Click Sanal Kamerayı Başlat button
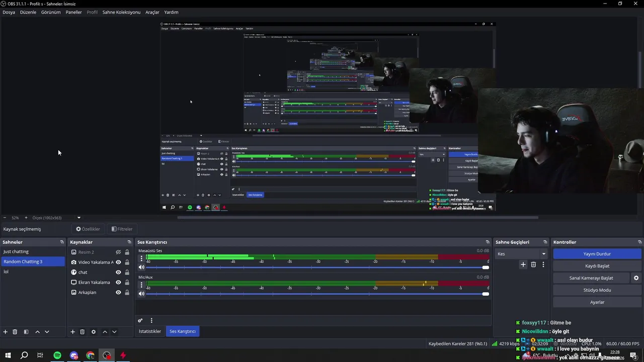 (x=591, y=278)
